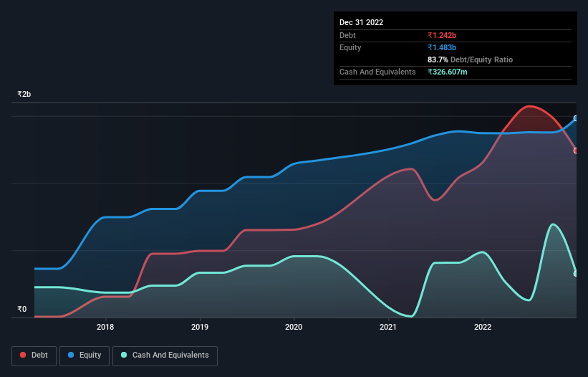Viewport: 588px width, 377px height.
Task: Click the Debt row label in tooltip
Action: pos(347,35)
